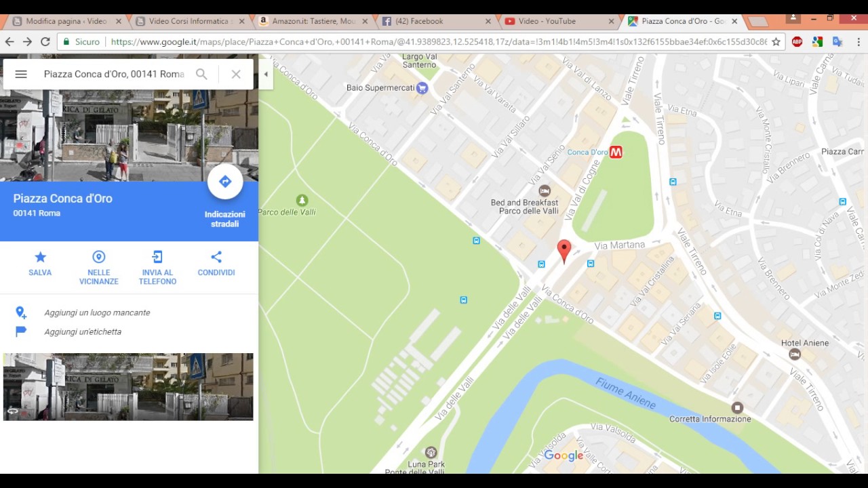The image size is (868, 488).
Task: Click the Indicazioni stradali directions button
Action: tap(225, 182)
